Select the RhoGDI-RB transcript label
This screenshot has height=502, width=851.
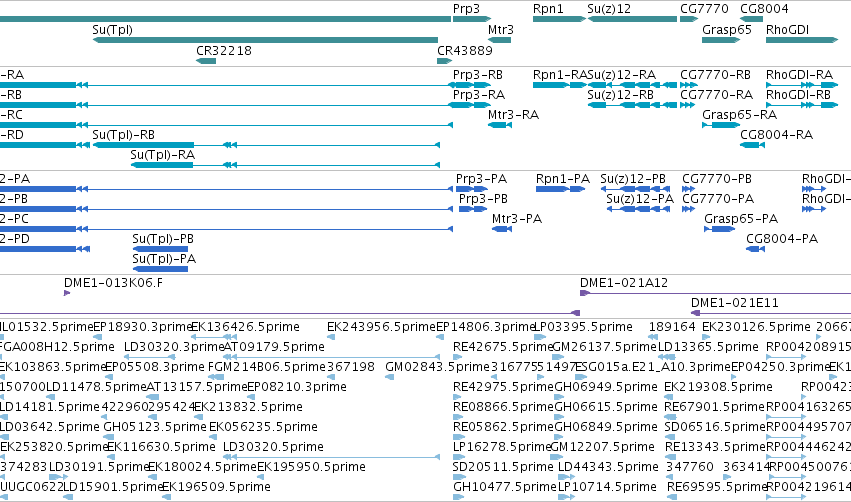click(798, 95)
